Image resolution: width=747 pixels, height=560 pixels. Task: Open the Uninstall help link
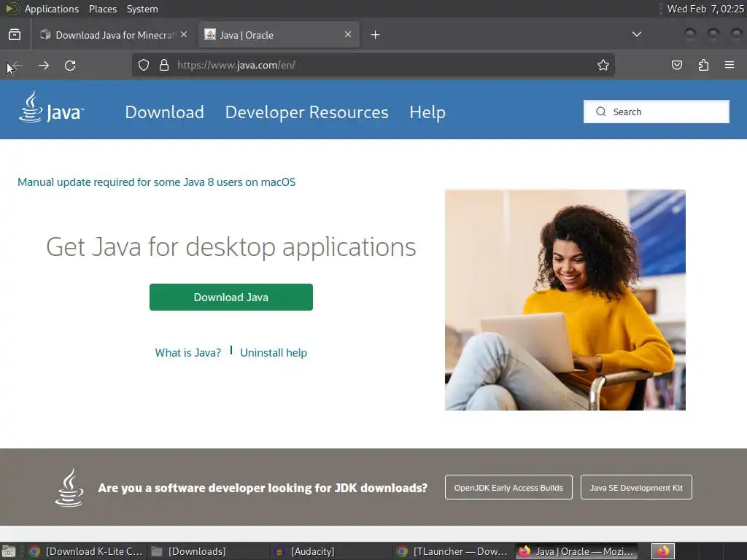pos(274,352)
